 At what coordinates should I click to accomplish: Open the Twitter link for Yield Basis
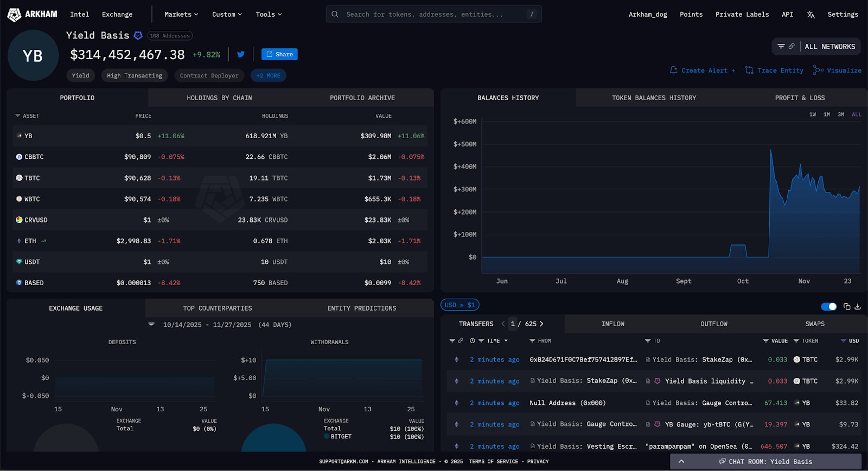(x=241, y=54)
